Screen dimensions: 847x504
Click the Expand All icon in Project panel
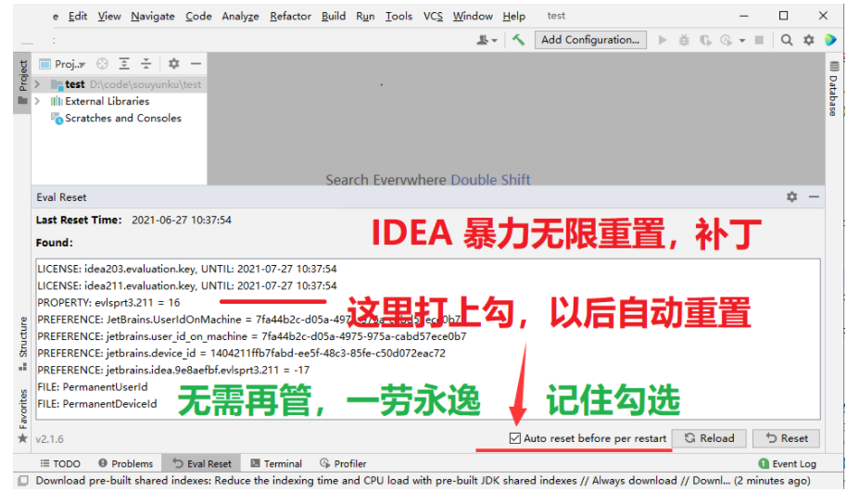tap(124, 64)
